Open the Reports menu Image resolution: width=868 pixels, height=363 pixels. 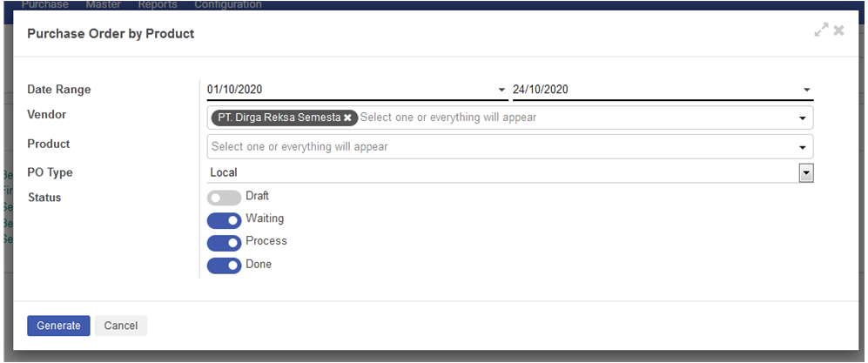click(157, 4)
